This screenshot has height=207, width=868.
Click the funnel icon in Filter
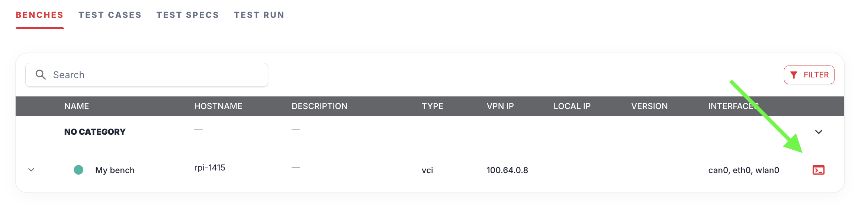(x=794, y=75)
